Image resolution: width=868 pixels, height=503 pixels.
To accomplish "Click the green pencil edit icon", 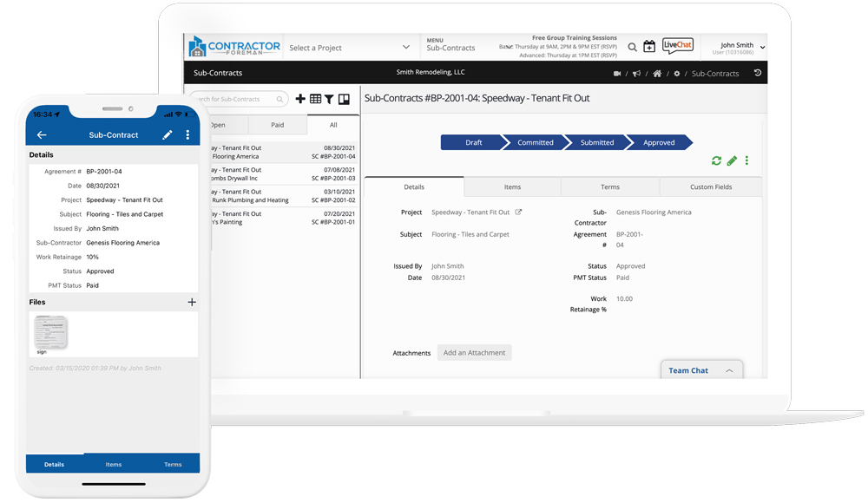I will click(732, 160).
